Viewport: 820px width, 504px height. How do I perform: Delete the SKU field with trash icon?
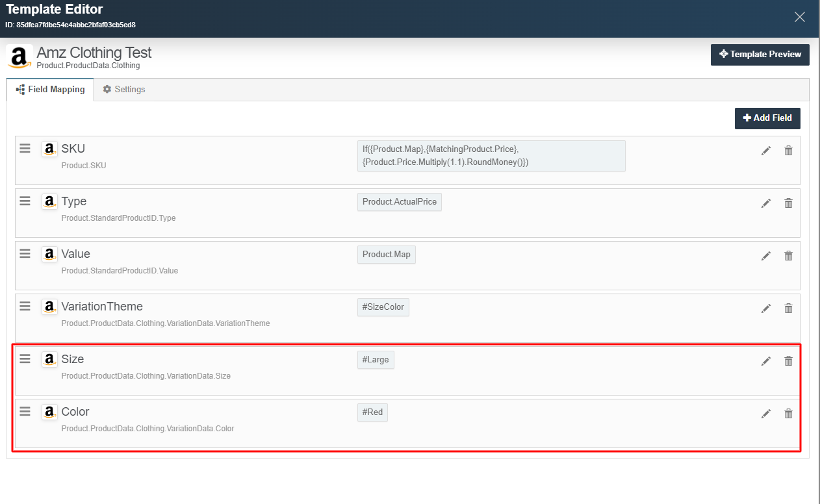(x=788, y=151)
